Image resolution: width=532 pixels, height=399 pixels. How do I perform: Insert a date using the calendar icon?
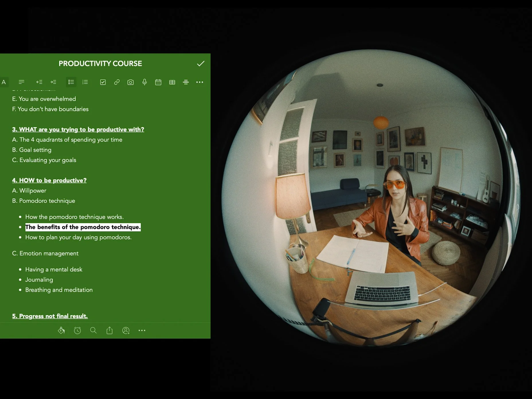[x=158, y=82]
